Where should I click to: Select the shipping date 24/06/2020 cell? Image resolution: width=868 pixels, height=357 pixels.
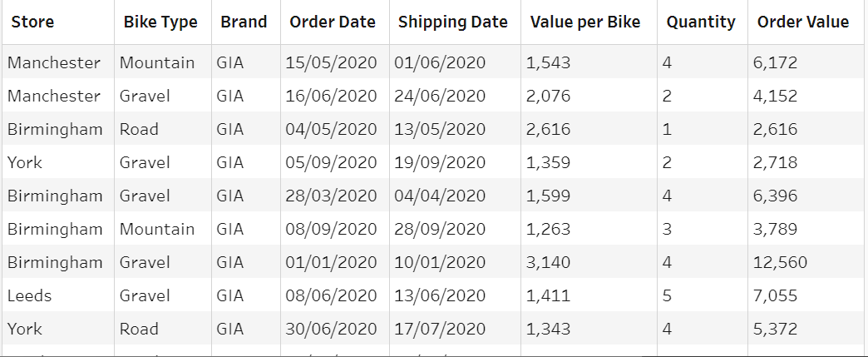[440, 96]
